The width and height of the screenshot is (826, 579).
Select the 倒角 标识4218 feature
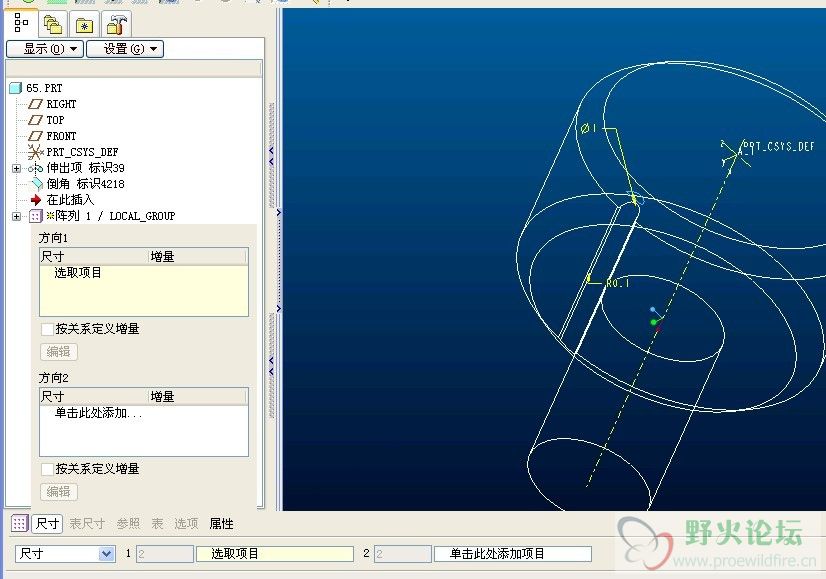pyautogui.click(x=85, y=184)
